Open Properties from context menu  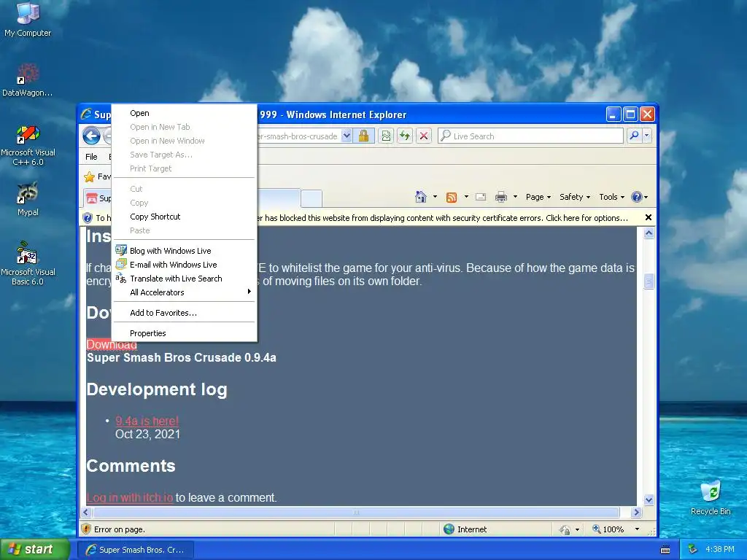tap(185, 333)
